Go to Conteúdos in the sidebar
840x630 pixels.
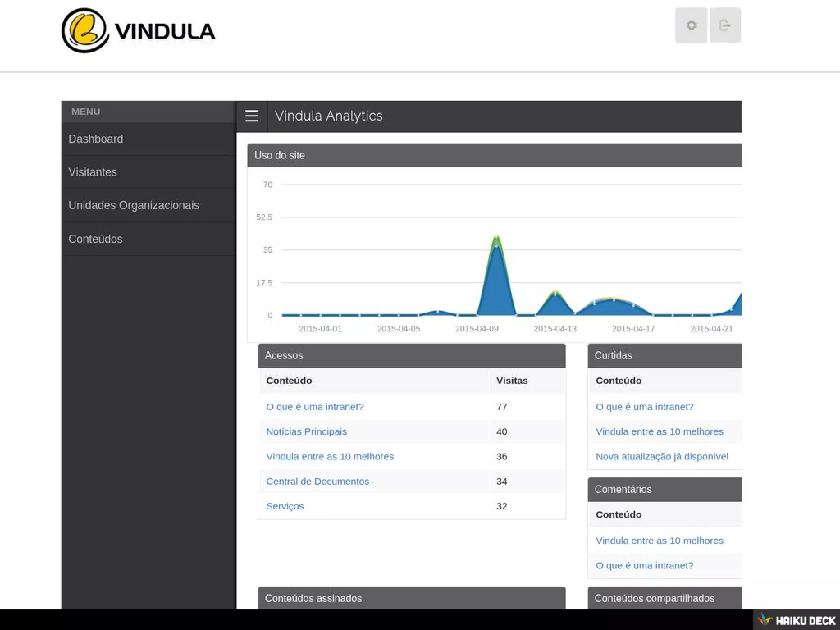coord(96,239)
